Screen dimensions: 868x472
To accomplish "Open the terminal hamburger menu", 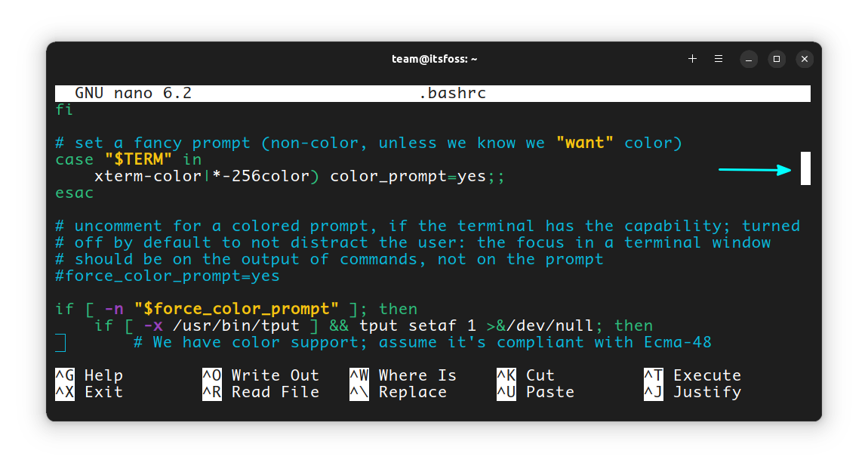I will click(x=719, y=58).
